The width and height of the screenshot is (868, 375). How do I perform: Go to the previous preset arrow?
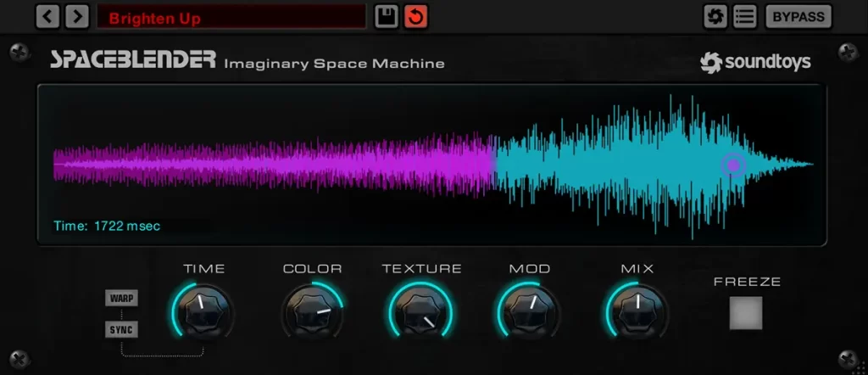click(48, 16)
